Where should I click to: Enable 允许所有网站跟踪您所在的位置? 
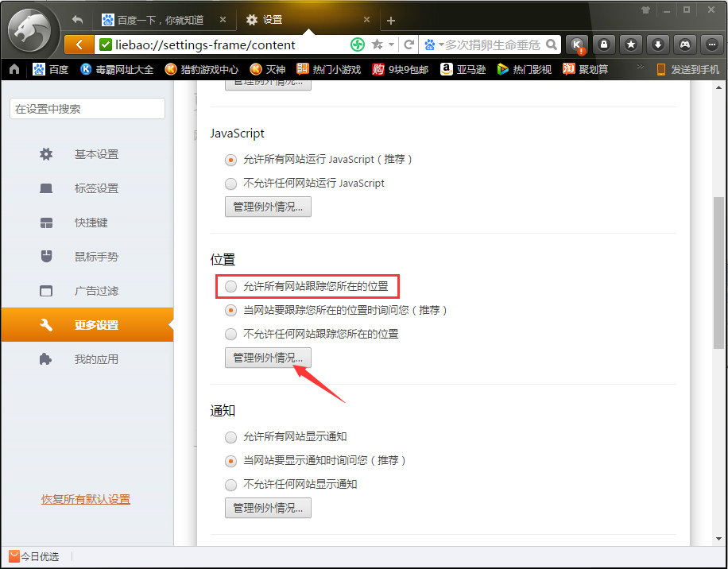coord(230,286)
